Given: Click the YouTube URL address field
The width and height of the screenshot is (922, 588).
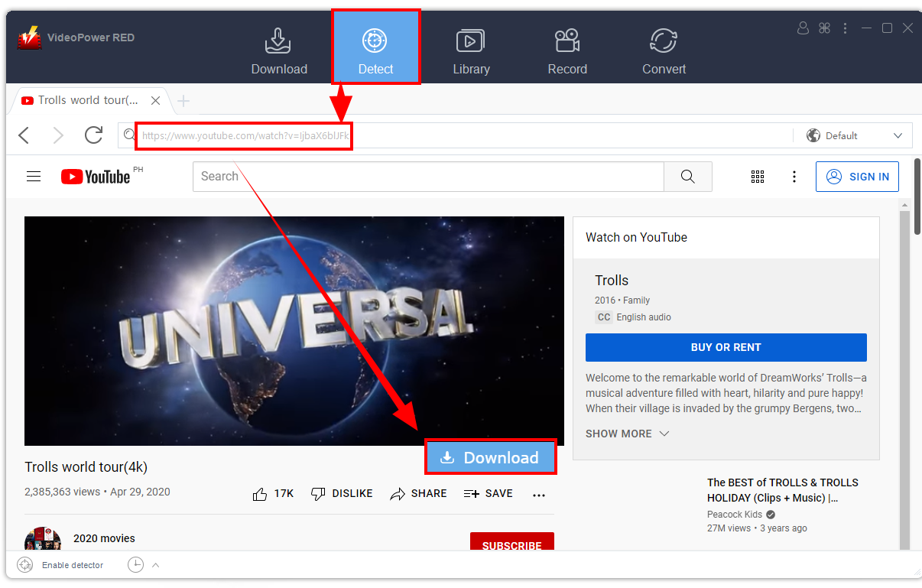Looking at the screenshot, I should (245, 136).
